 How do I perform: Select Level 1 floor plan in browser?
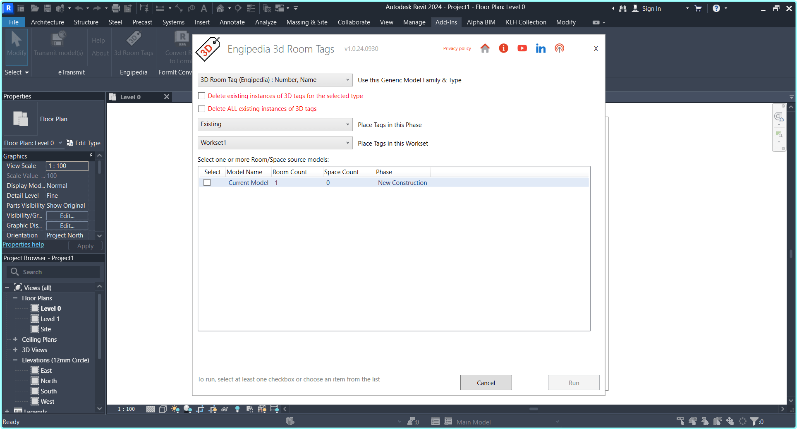[50, 319]
